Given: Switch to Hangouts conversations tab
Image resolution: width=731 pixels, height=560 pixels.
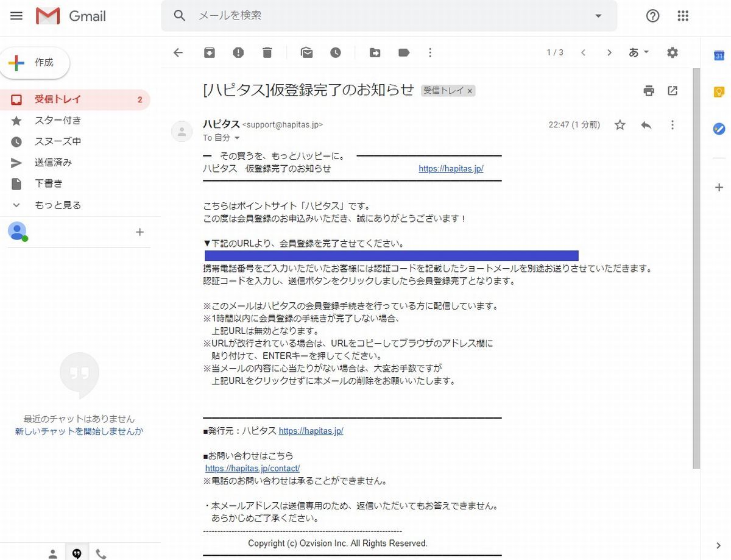Looking at the screenshot, I should click(77, 553).
